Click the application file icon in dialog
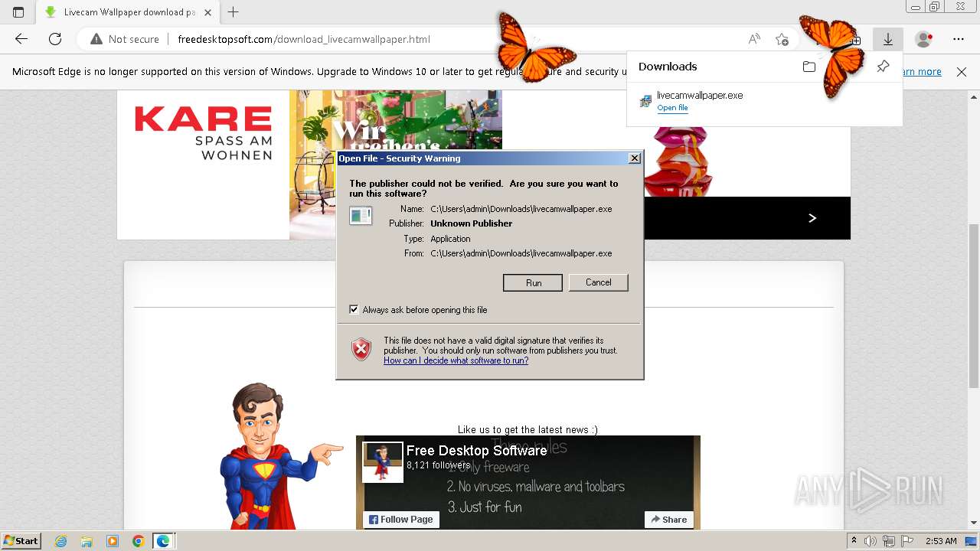Screen dimensions: 980x551 [x=361, y=215]
